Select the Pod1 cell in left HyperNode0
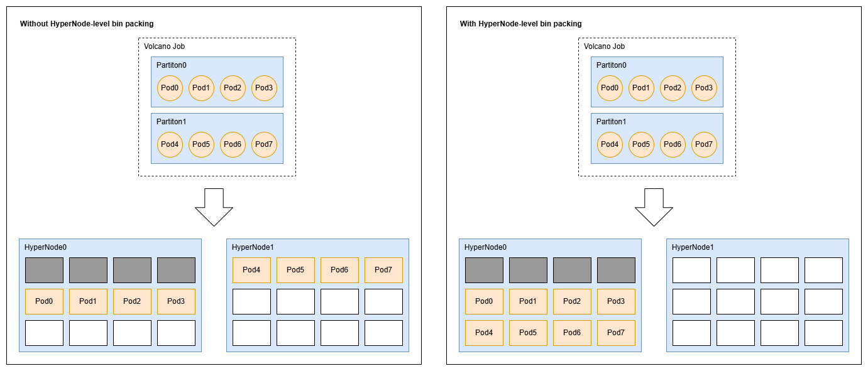Image resolution: width=868 pixels, height=371 pixels. coord(88,301)
